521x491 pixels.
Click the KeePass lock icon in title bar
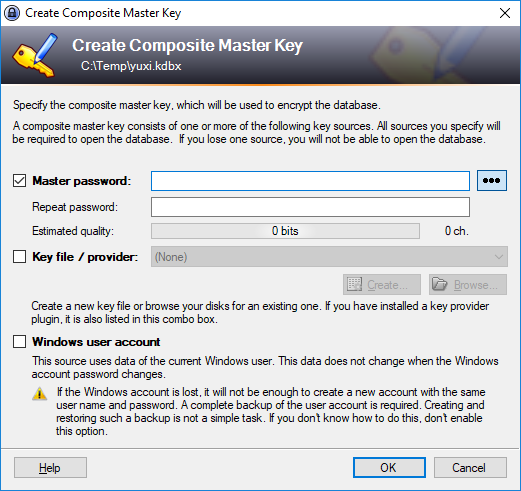[x=12, y=13]
